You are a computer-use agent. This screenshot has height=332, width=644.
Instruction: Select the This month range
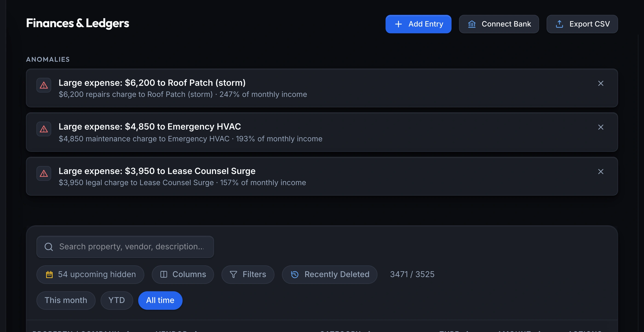coord(66,300)
